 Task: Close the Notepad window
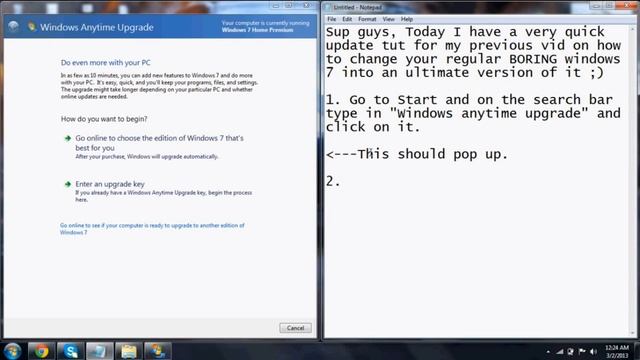628,5
